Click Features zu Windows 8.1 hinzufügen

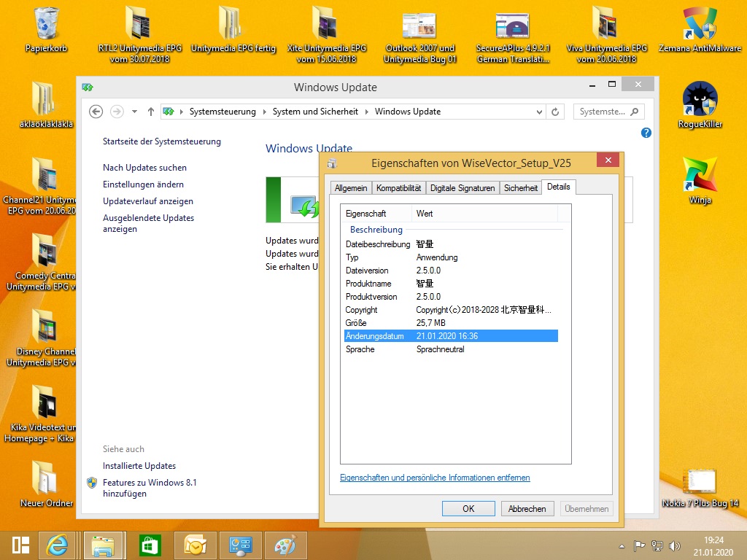(149, 488)
